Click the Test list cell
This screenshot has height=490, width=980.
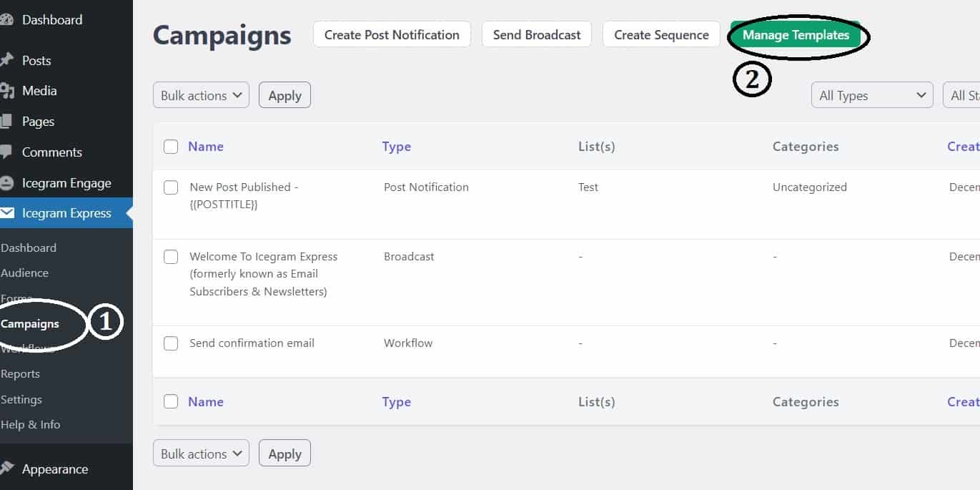click(588, 187)
